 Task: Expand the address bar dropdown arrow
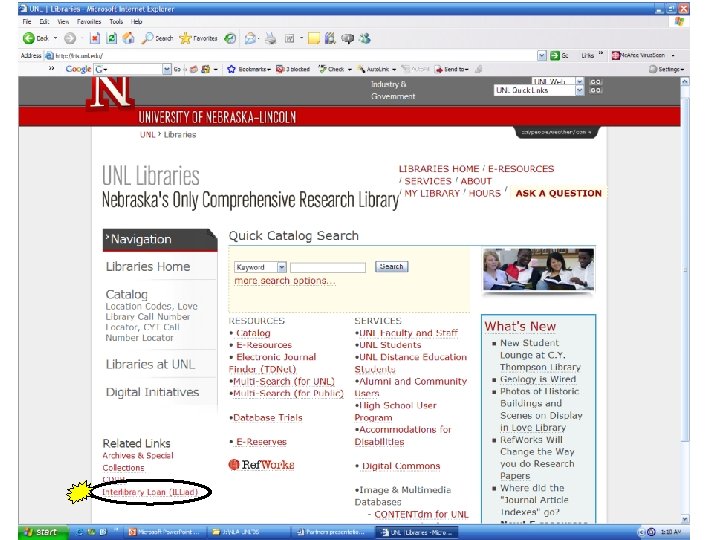coord(542,56)
